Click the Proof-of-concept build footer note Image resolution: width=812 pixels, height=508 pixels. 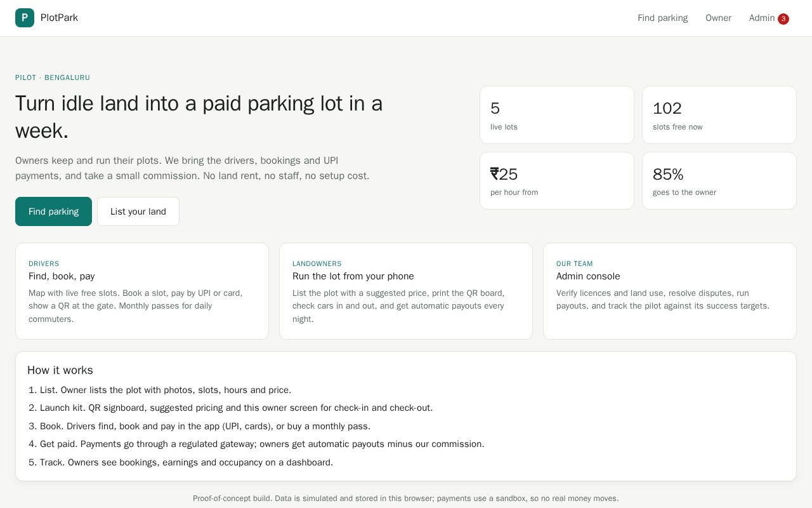(x=406, y=498)
